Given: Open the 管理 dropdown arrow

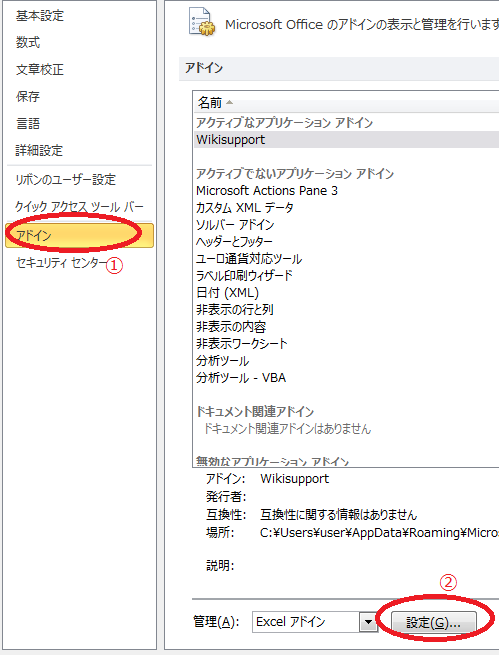Looking at the screenshot, I should coord(368,622).
